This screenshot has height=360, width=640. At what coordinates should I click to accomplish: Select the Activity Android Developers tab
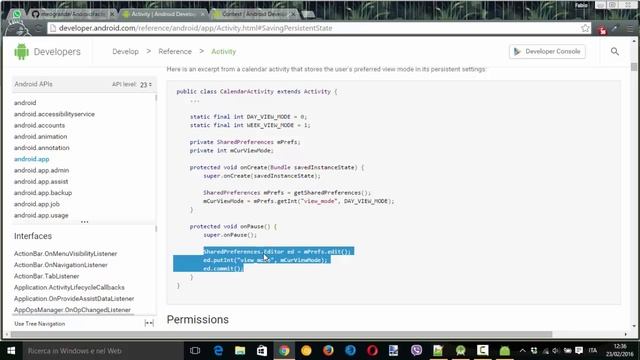162,14
